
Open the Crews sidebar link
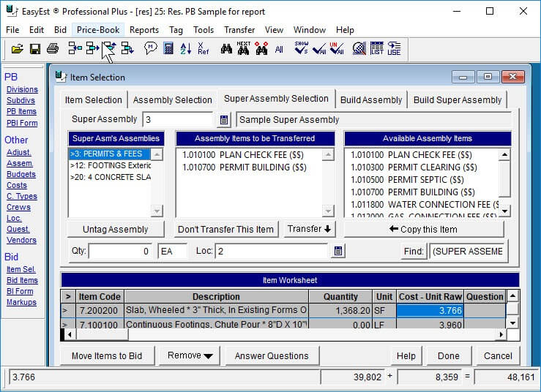(x=18, y=208)
